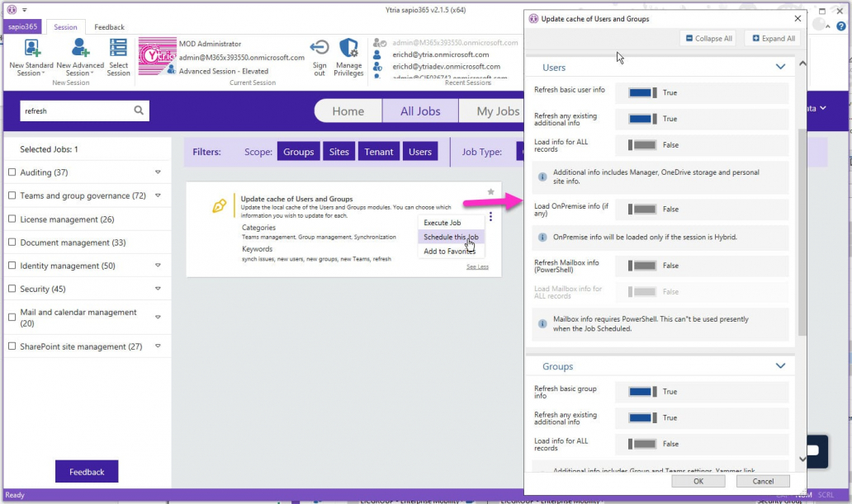Check License management (26) checkbox
This screenshot has height=504, width=852.
click(x=12, y=219)
